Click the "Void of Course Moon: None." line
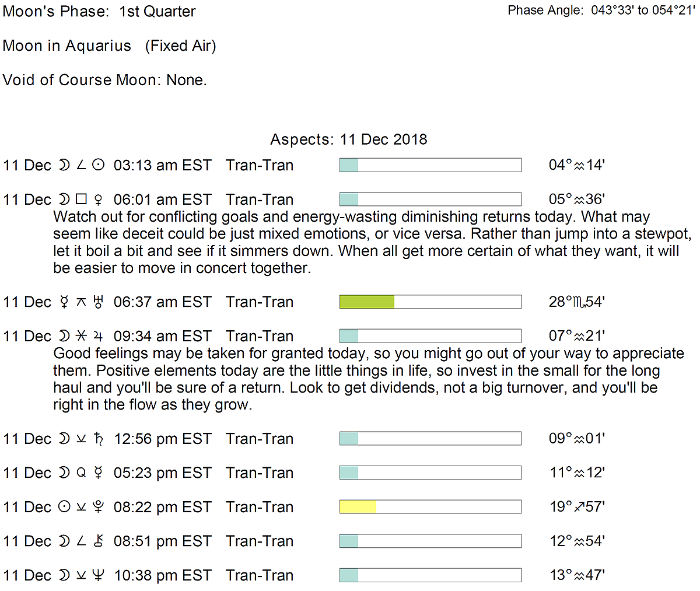Viewport: 700px width, 591px height. (105, 80)
